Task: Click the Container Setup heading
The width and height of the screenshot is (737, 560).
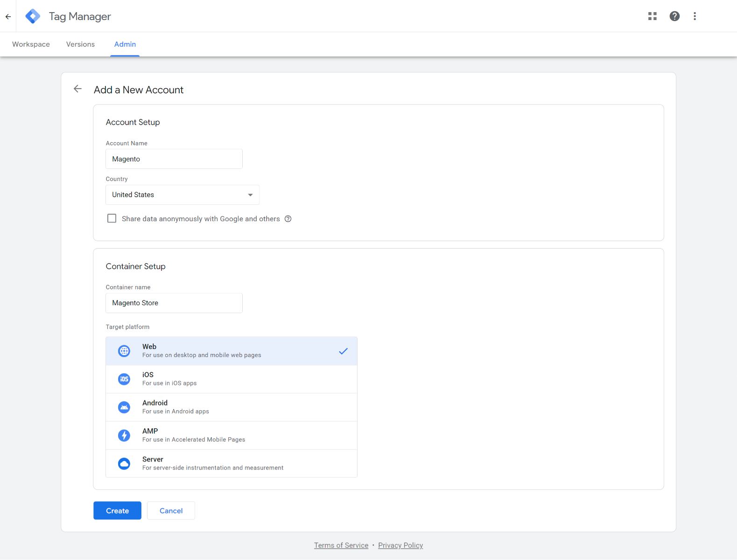Action: [x=136, y=266]
